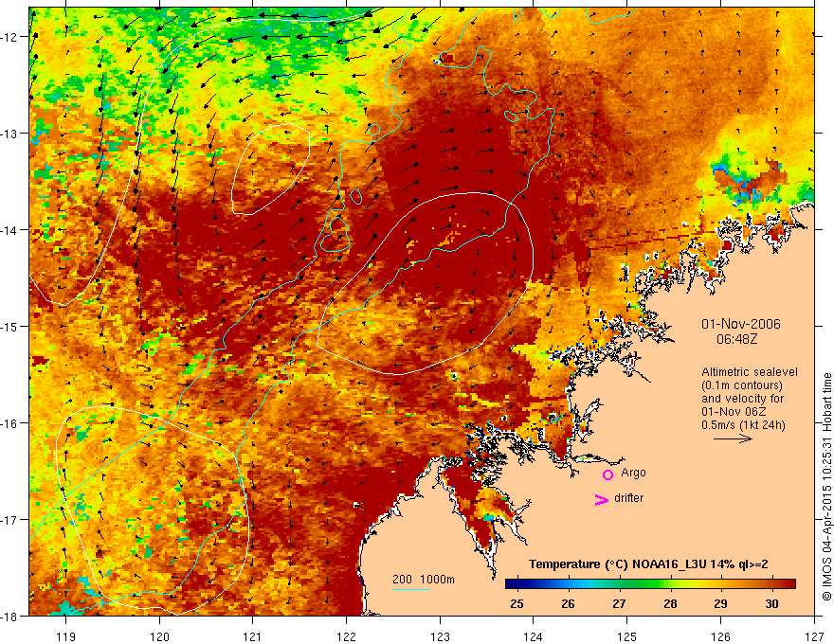Click the 'Argo' legend label
Screen dimensions: 834x644
pyautogui.click(x=633, y=473)
